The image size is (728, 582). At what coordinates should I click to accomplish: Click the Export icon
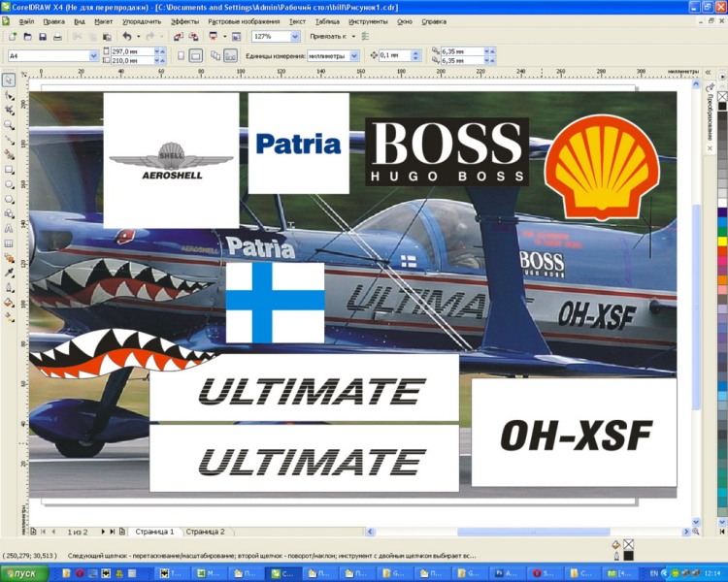(x=193, y=37)
